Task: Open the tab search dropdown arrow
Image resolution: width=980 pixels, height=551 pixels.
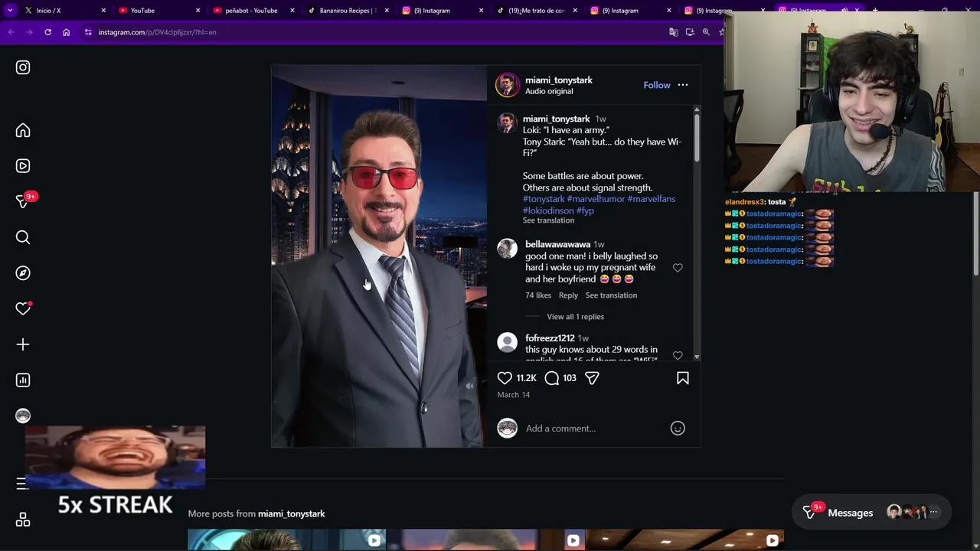Action: pyautogui.click(x=10, y=11)
